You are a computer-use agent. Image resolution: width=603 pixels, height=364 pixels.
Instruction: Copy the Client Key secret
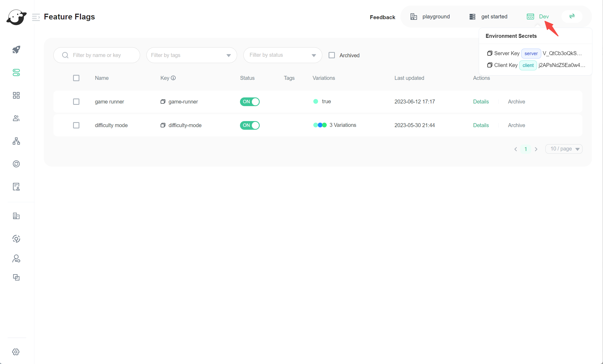click(x=489, y=65)
